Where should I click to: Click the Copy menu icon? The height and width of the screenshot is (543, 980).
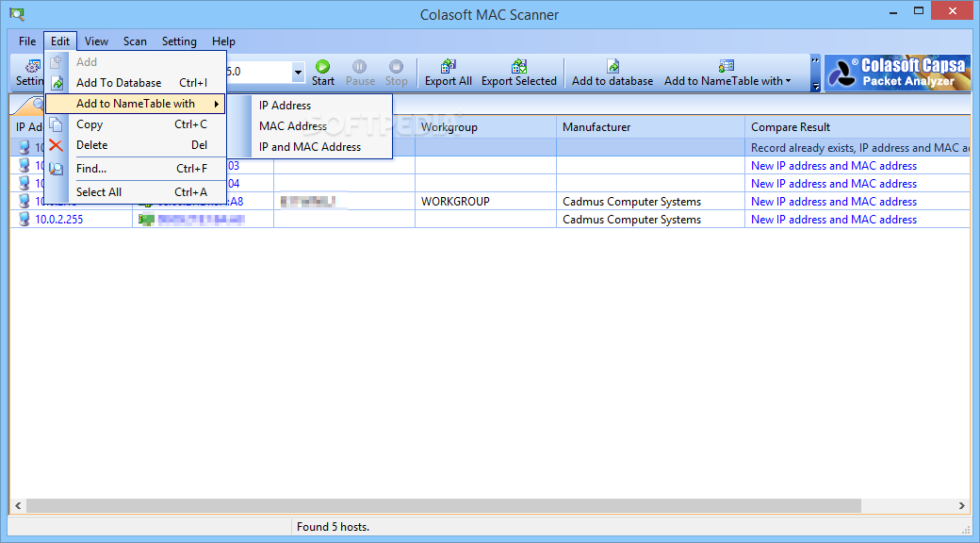pos(57,124)
